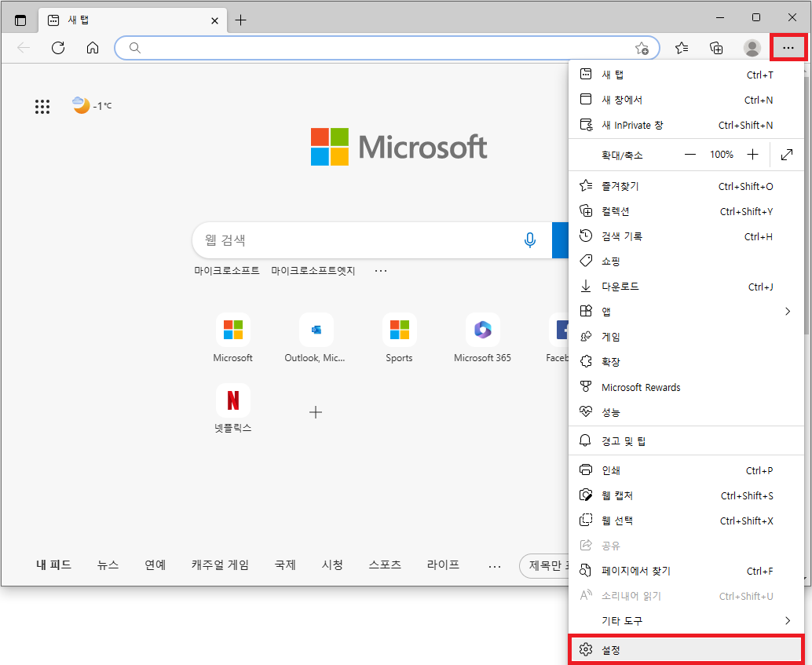The width and height of the screenshot is (812, 665).
Task: Click the back navigation arrow
Action: (24, 48)
